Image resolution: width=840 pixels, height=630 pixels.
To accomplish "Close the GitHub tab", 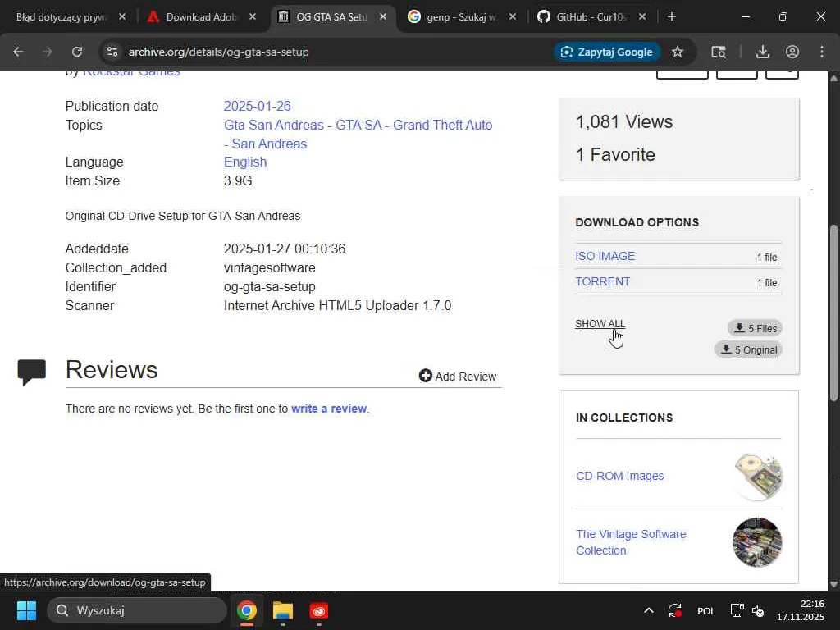I will [x=642, y=16].
